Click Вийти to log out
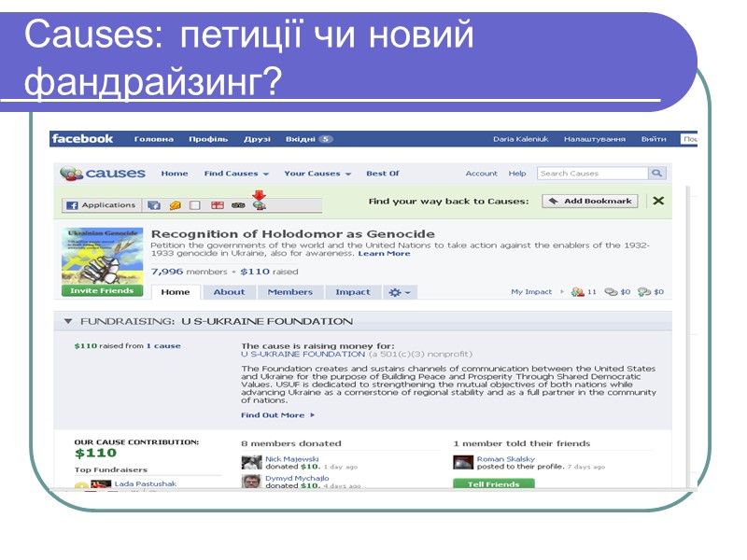747x560 pixels. point(654,139)
